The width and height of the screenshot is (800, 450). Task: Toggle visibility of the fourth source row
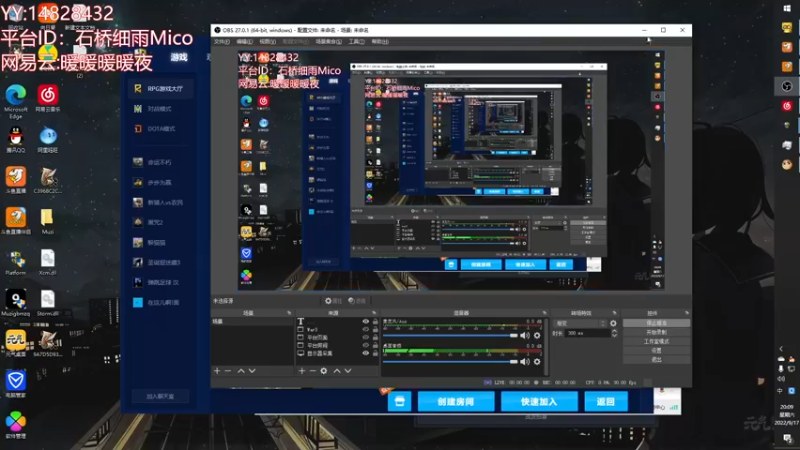coord(365,345)
